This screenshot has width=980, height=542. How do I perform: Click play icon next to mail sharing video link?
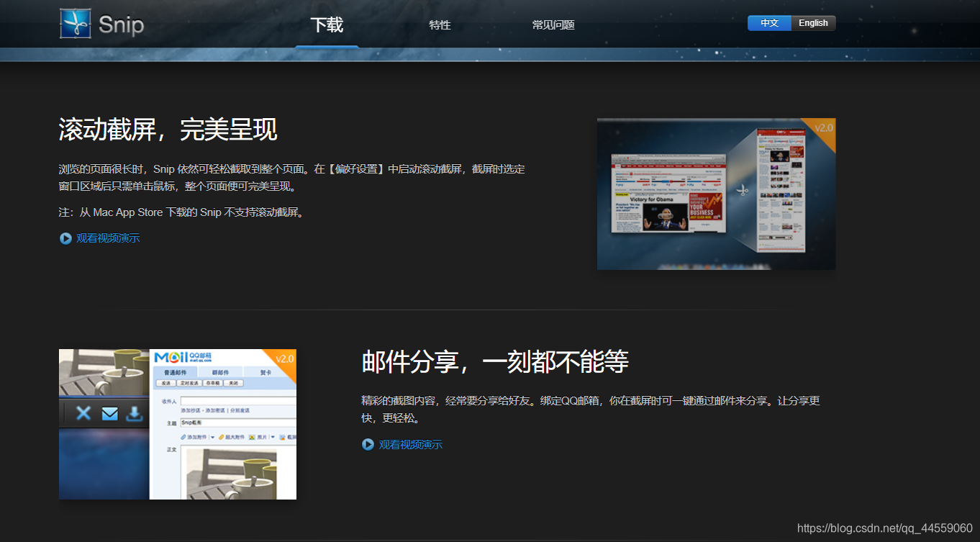[368, 445]
